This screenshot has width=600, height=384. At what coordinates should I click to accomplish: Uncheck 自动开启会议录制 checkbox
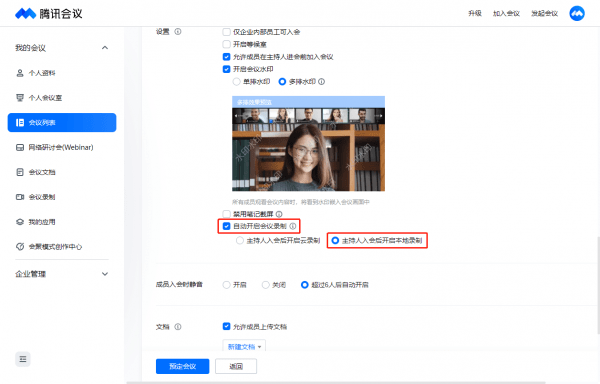(227, 226)
